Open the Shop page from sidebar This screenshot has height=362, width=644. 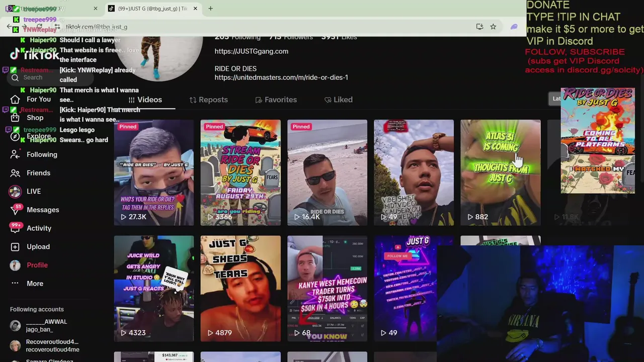pos(28,118)
